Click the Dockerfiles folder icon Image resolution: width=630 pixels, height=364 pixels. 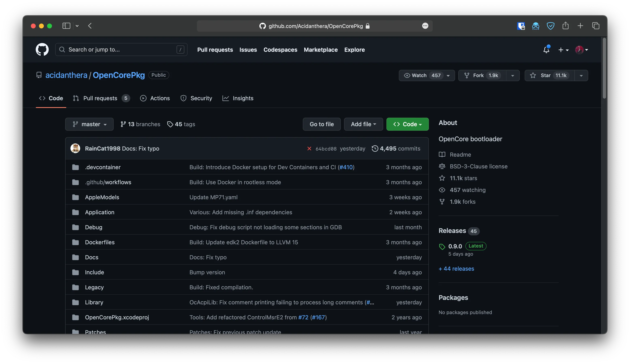76,242
